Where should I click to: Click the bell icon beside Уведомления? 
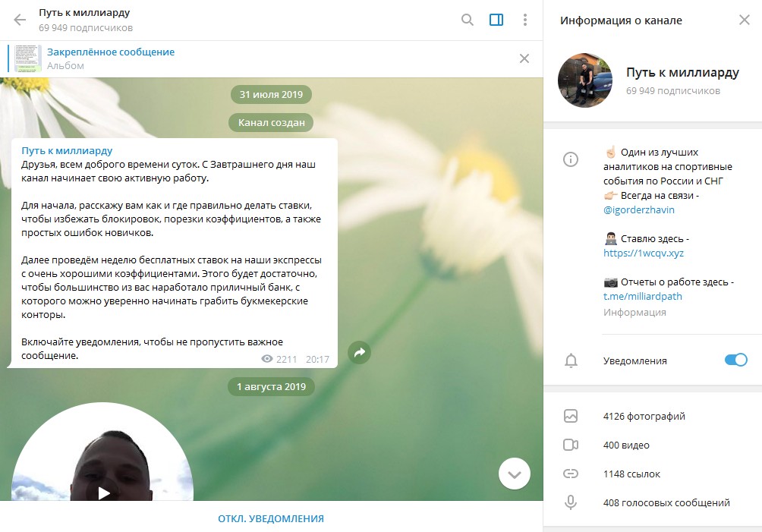click(x=571, y=361)
